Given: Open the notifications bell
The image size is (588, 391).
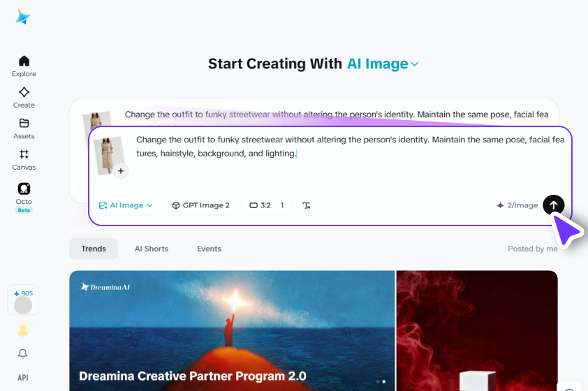Looking at the screenshot, I should [23, 353].
